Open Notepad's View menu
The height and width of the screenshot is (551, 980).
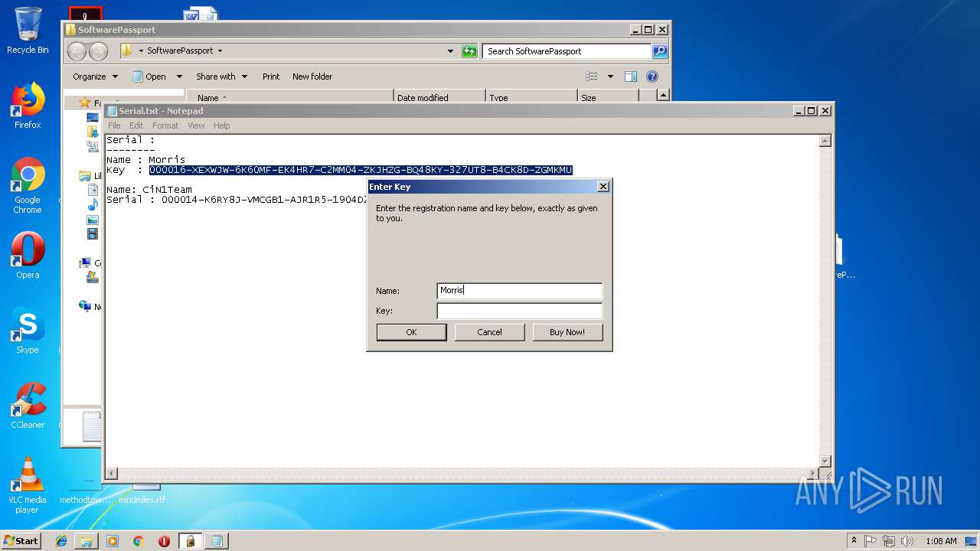196,126
